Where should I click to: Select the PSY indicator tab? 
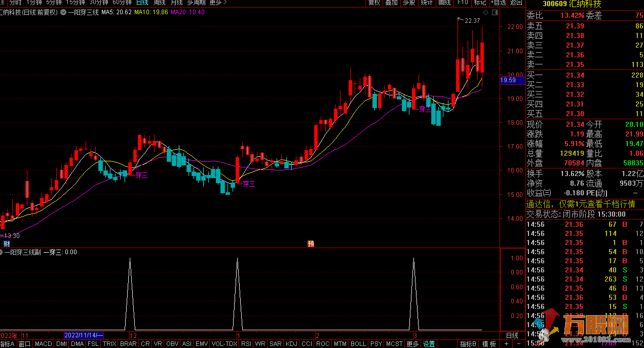[x=376, y=344]
